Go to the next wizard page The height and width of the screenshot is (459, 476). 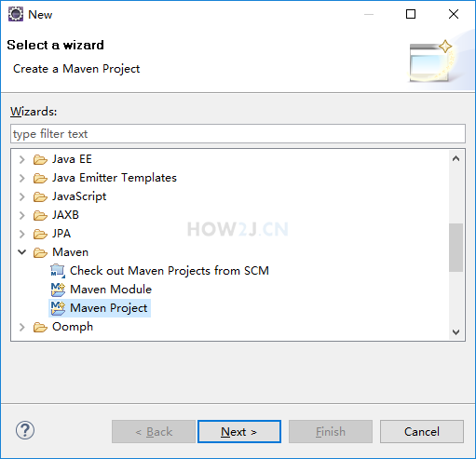[x=239, y=431]
